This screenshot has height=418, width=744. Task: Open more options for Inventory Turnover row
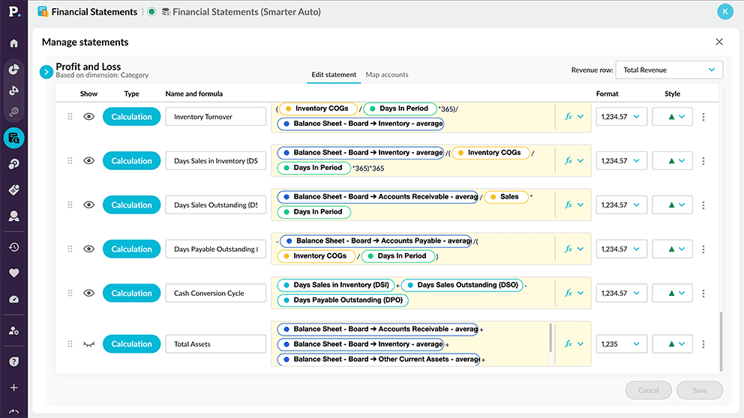(703, 117)
